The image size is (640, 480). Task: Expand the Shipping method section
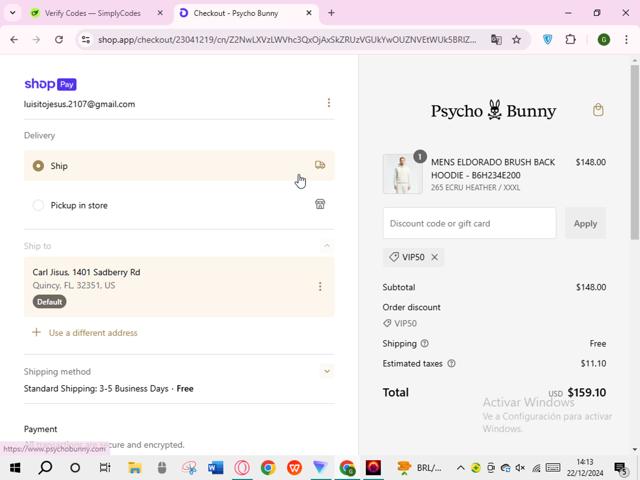coord(327,371)
